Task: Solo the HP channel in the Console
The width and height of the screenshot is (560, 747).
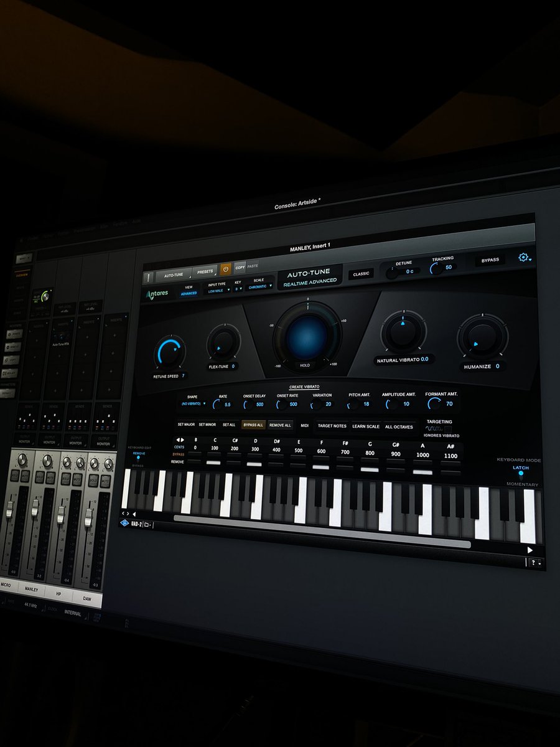Action: point(65,477)
